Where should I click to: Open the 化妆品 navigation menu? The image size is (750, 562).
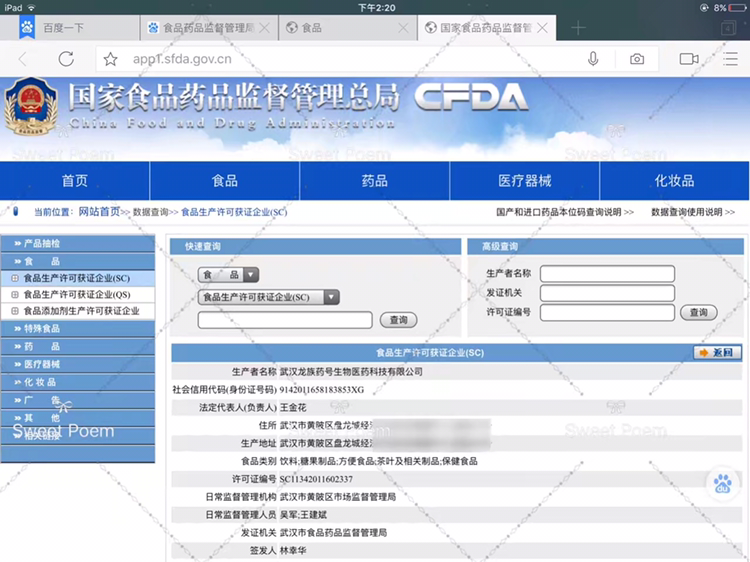pyautogui.click(x=674, y=181)
